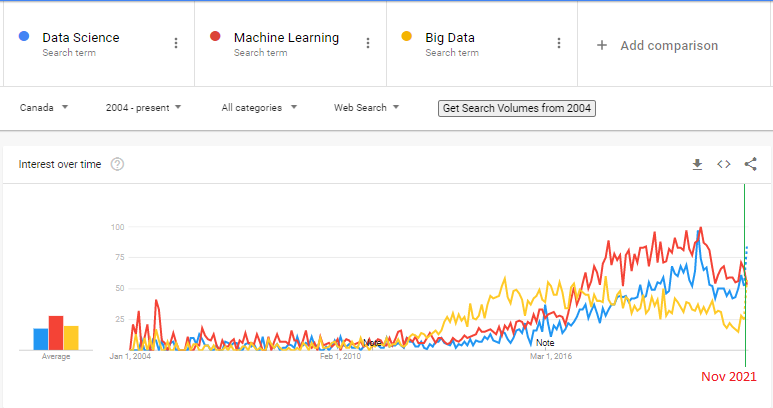Download the interest over time data
Screen dimensions: 773x408
click(x=697, y=164)
